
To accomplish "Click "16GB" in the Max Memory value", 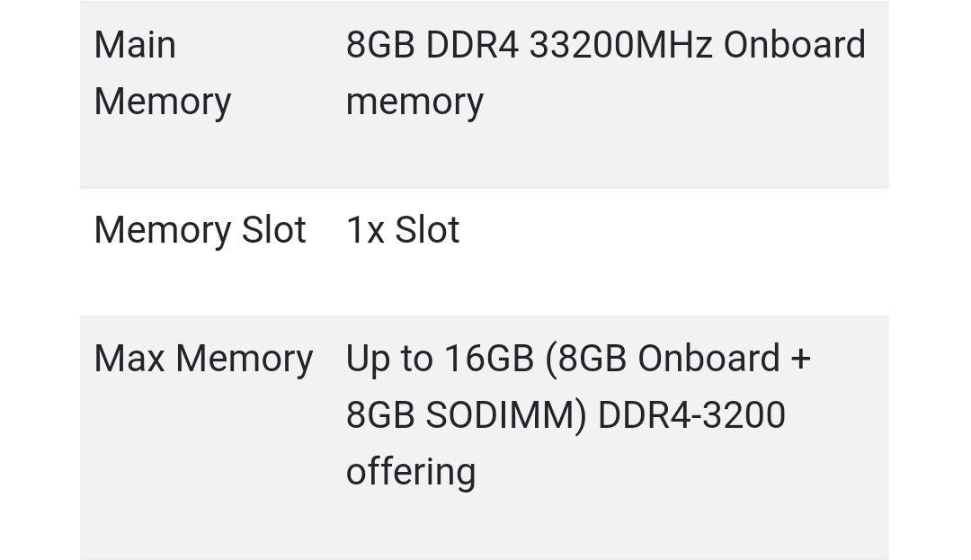I will click(489, 359).
